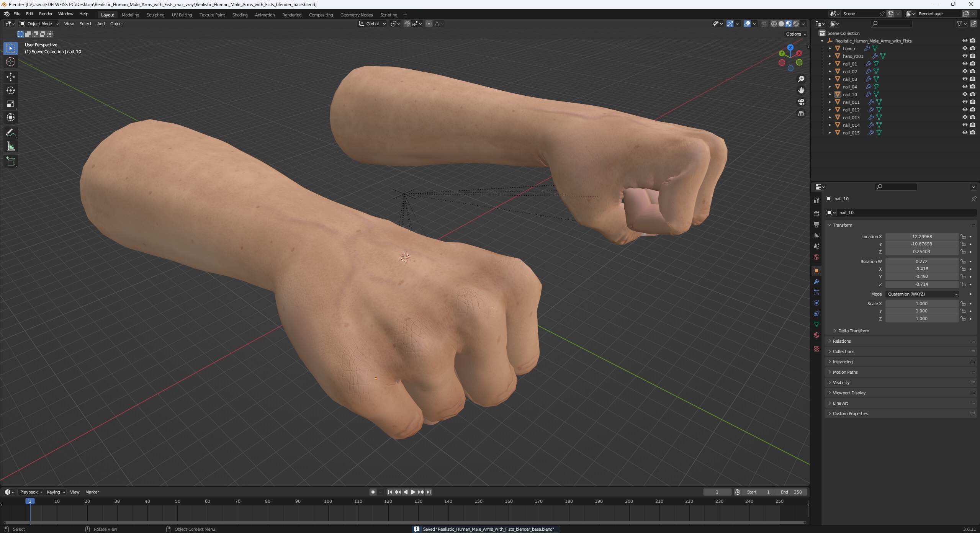This screenshot has width=980, height=533.
Task: Select the Move tool in toolbar
Action: coord(10,77)
